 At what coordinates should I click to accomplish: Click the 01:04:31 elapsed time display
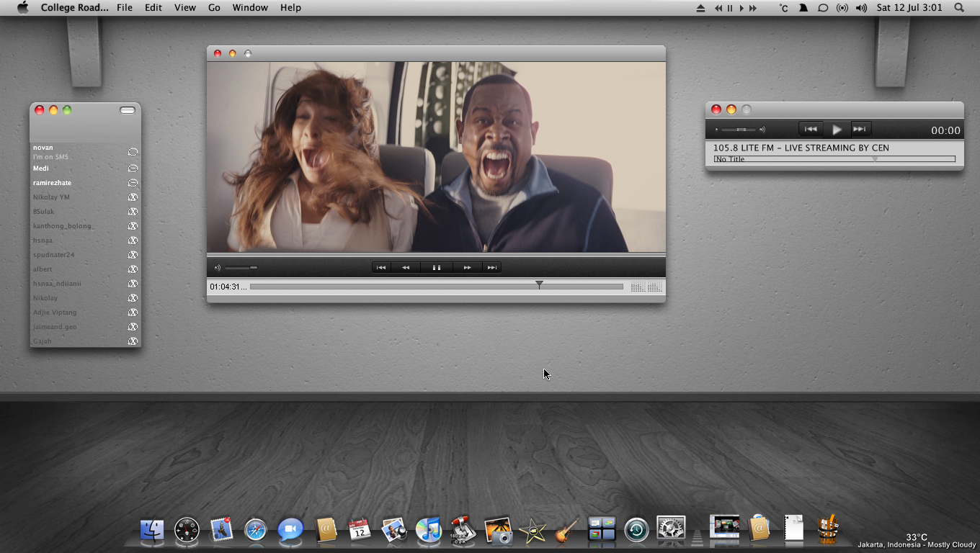pos(228,287)
